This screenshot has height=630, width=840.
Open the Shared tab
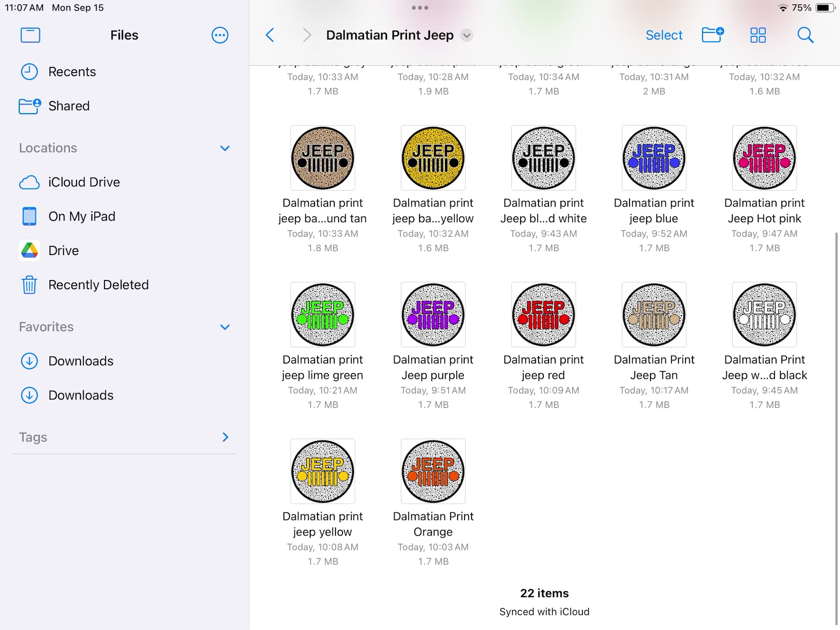69,106
